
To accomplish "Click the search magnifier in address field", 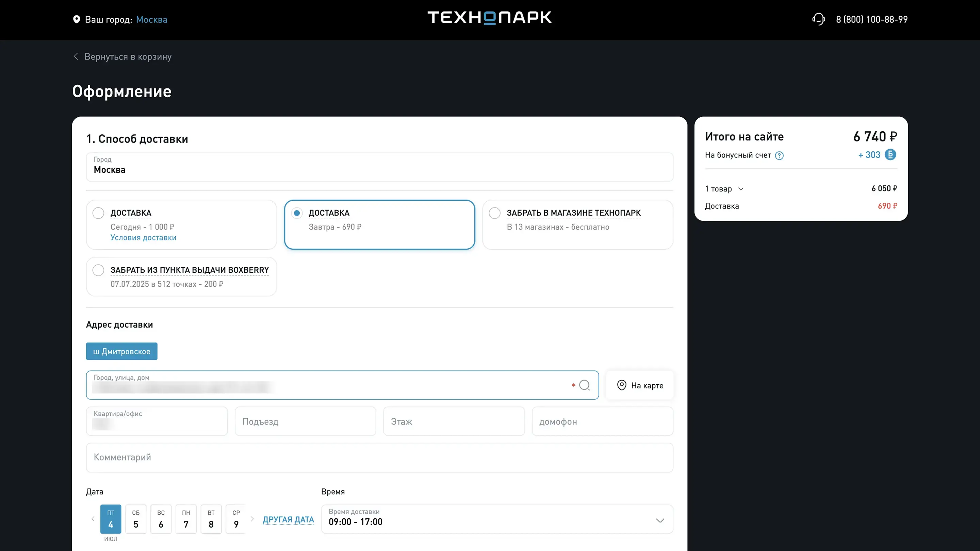I will coord(584,385).
